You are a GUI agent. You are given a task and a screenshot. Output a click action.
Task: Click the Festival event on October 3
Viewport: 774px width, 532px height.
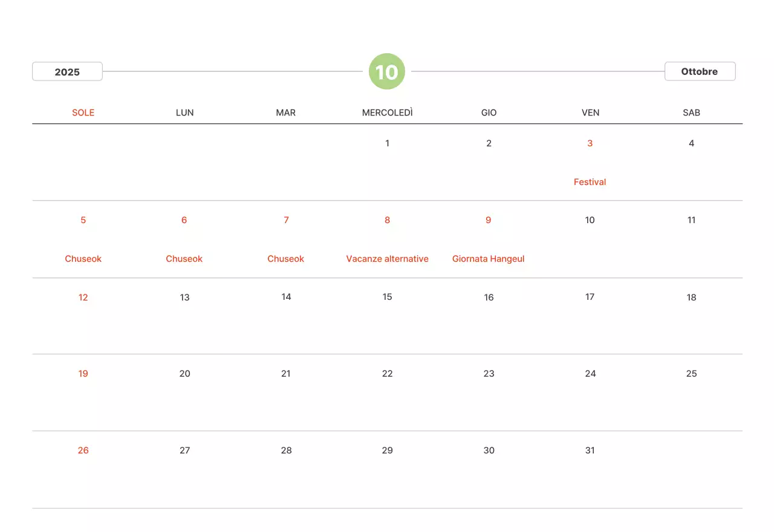pos(590,182)
